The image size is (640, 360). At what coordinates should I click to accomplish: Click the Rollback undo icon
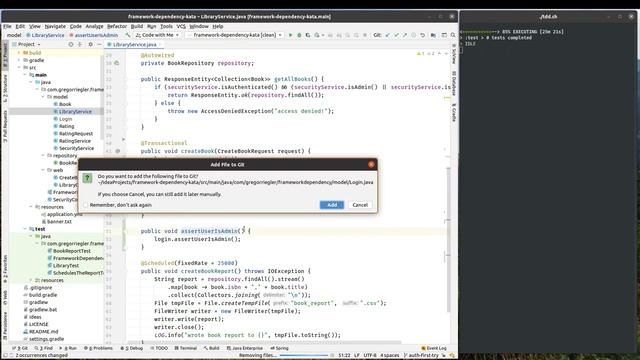tap(422, 35)
